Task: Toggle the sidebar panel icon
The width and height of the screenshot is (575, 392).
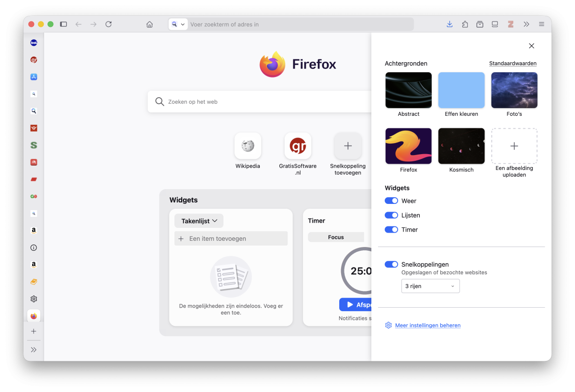Action: [x=63, y=24]
